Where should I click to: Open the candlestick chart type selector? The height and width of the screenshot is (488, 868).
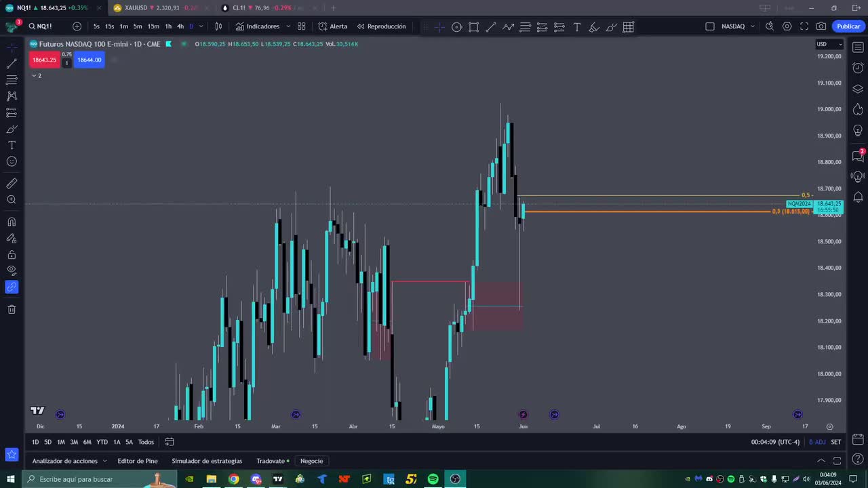[x=218, y=26]
